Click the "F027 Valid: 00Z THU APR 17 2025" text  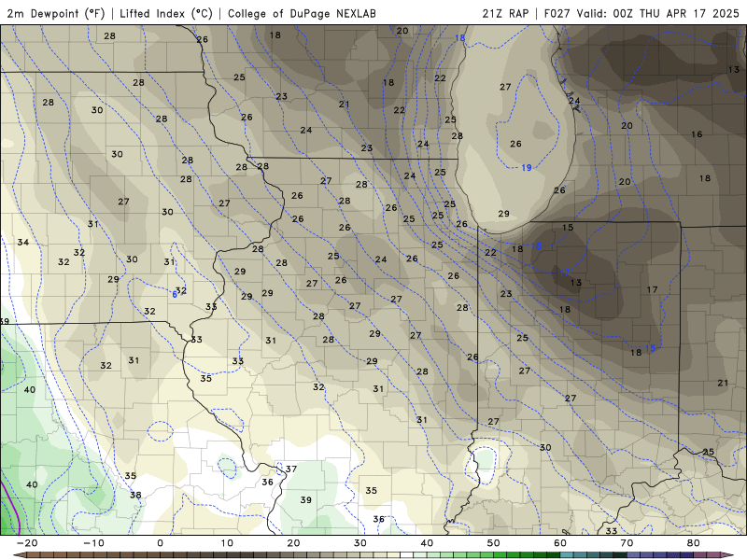pos(641,13)
